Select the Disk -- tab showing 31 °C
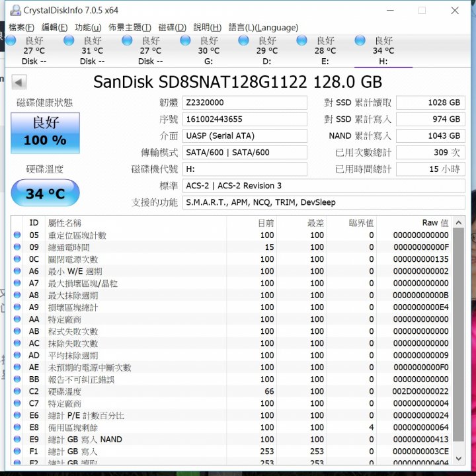 click(x=93, y=51)
